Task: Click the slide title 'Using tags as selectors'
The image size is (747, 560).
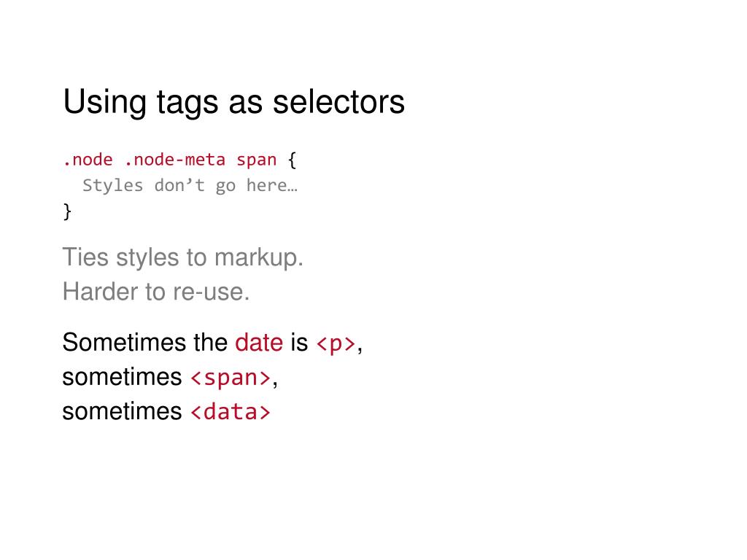Action: tap(233, 102)
